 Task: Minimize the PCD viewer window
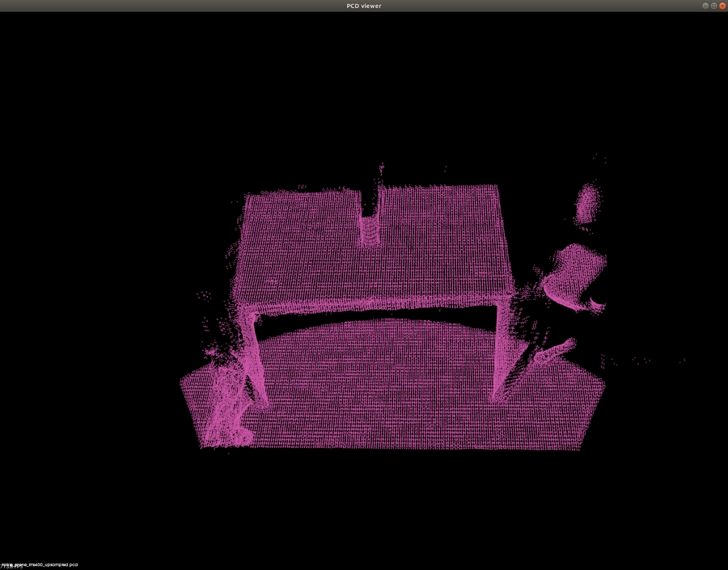[705, 6]
